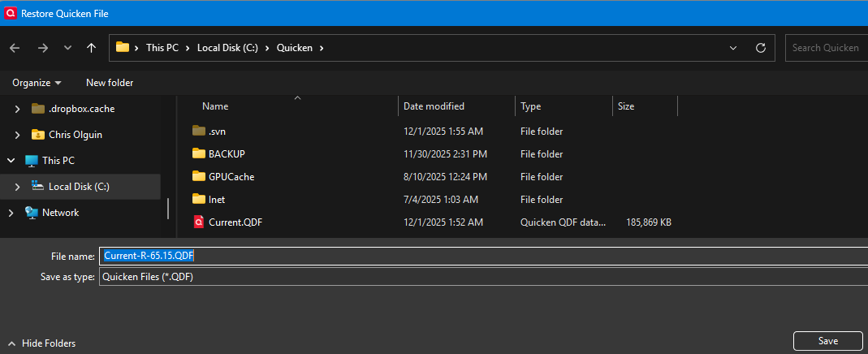Click the Search Quicken box
Image resolution: width=868 pixels, height=354 pixels.
(826, 48)
